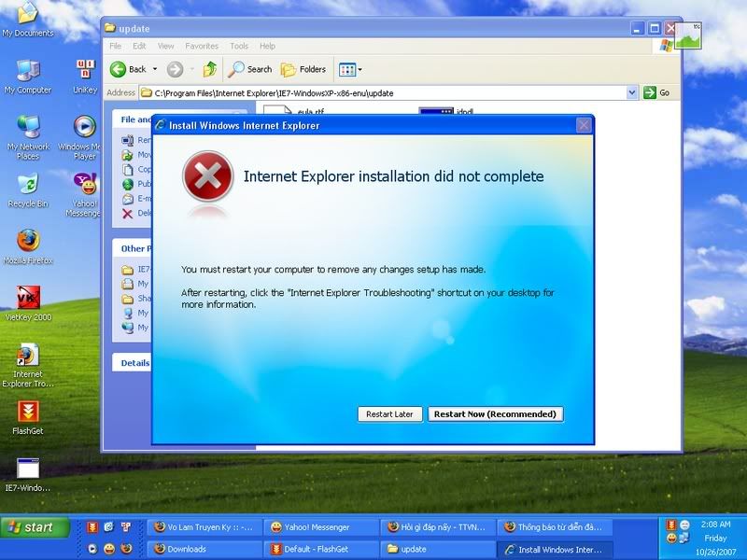Screen dimensions: 747x560
Task: Toggle the Folders pane button
Action: coord(303,69)
